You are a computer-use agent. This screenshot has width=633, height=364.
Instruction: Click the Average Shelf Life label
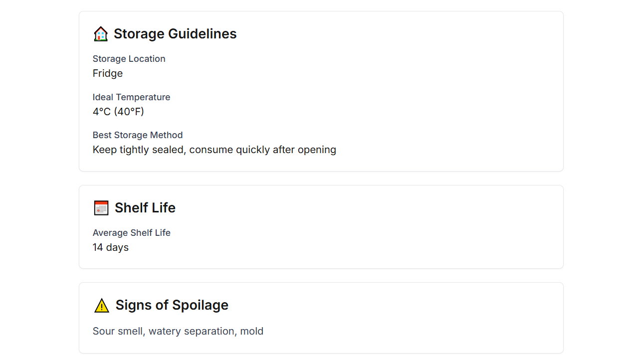132,233
